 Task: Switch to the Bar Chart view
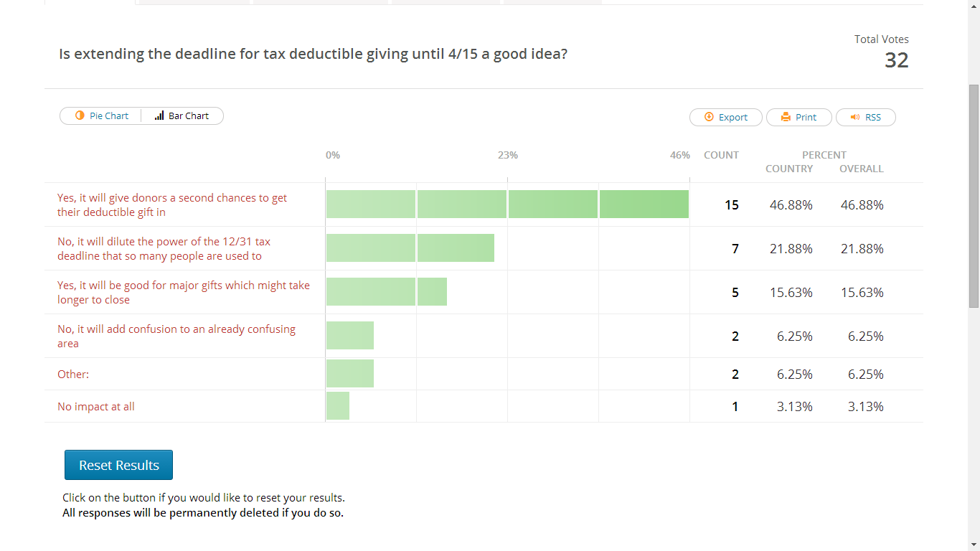[189, 116]
